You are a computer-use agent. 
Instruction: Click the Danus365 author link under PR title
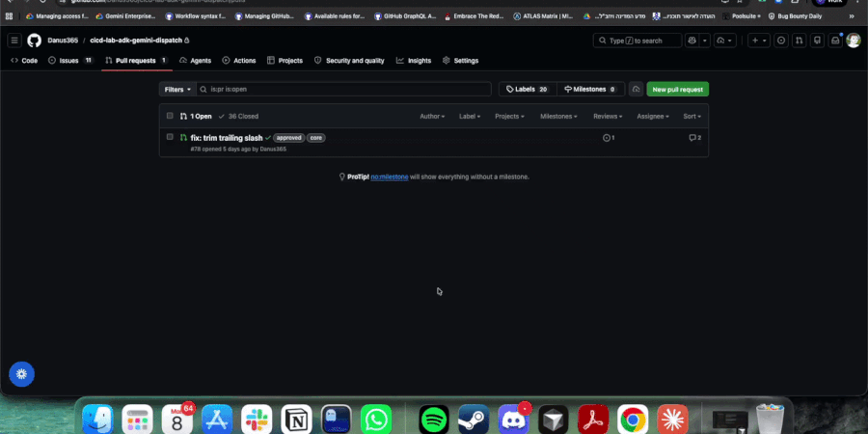point(273,149)
